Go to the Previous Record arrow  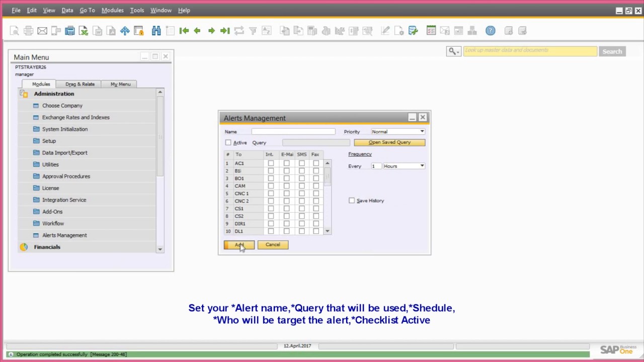197,31
